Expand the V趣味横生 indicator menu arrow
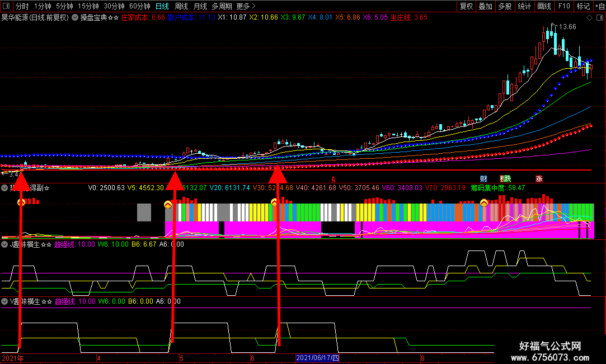This screenshot has width=606, height=364. click(4, 301)
